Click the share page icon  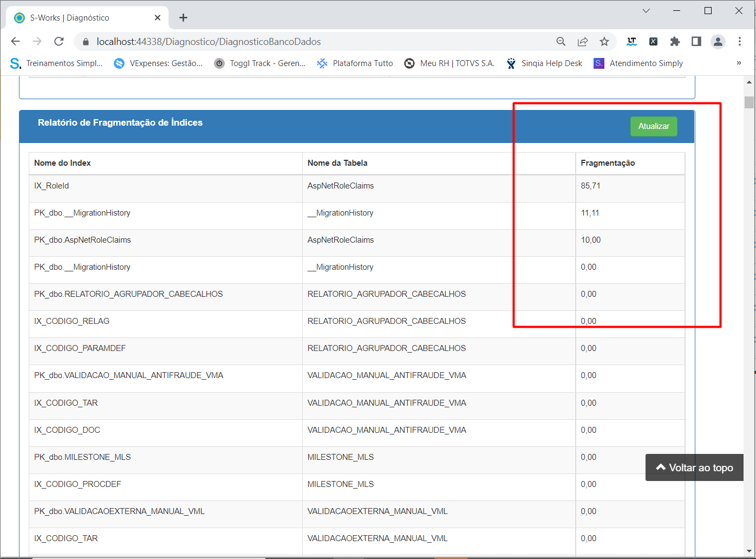[583, 42]
